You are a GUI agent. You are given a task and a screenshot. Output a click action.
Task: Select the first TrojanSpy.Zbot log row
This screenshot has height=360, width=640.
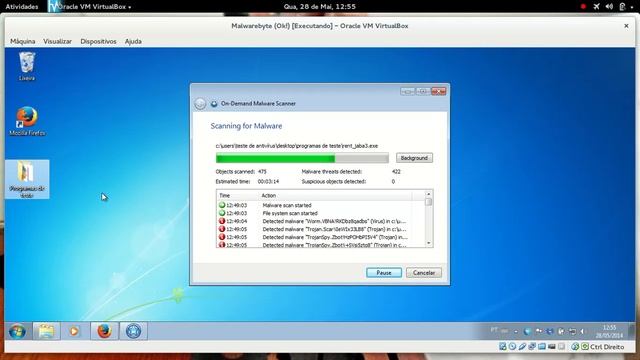pyautogui.click(x=320, y=237)
